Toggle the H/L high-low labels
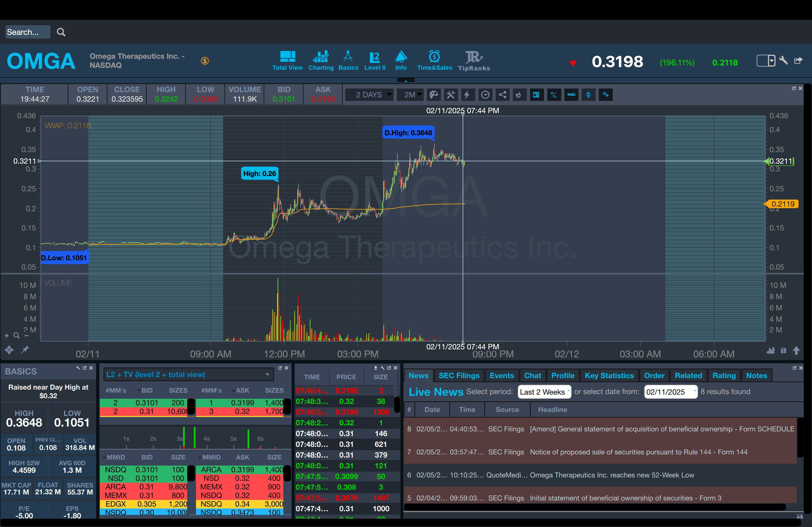This screenshot has height=527, width=812. coord(554,95)
